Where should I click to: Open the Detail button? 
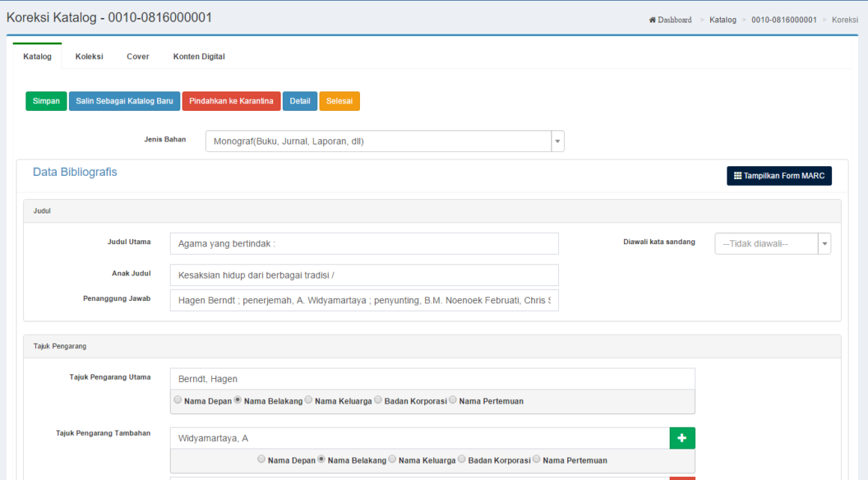[x=299, y=101]
